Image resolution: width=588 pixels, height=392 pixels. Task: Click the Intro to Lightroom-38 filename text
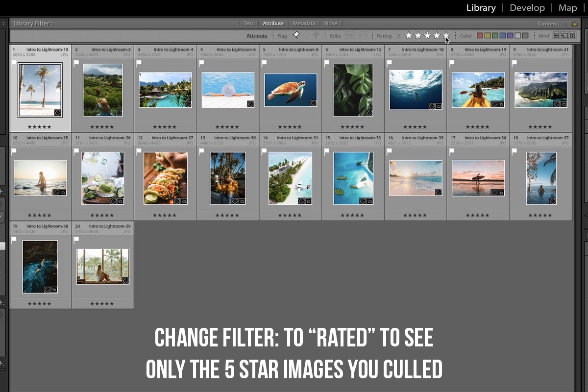point(48,226)
